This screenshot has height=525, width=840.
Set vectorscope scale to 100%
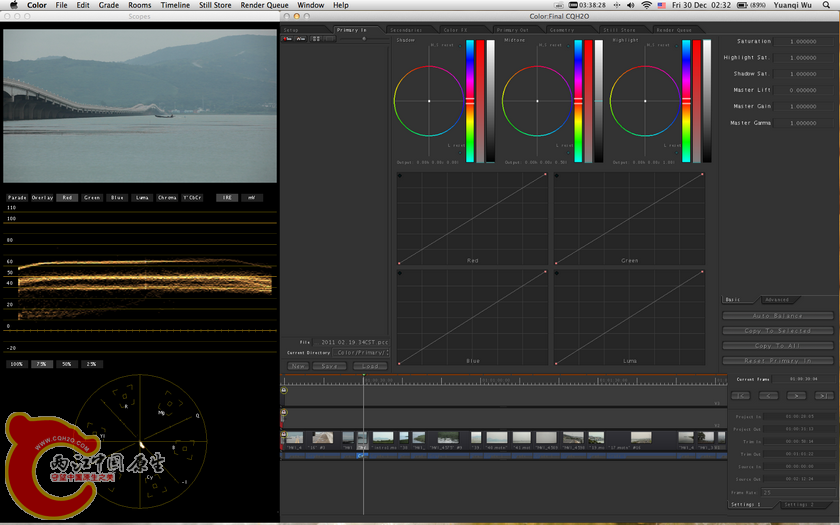17,364
